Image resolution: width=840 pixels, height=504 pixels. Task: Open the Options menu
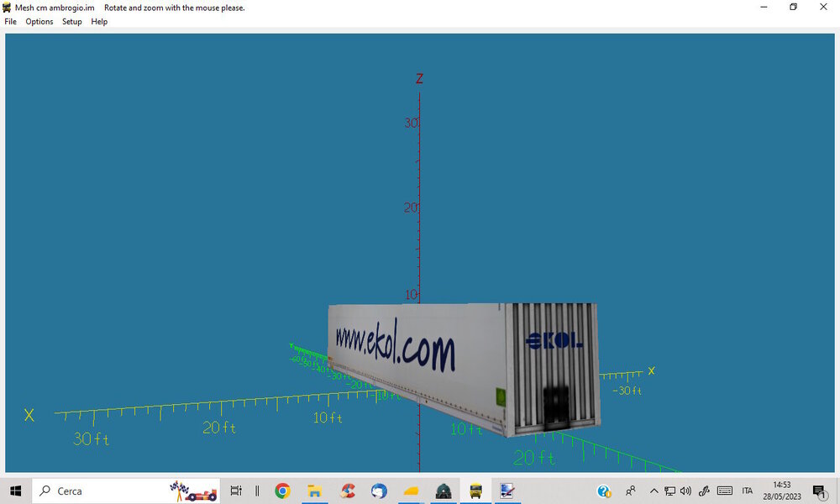[39, 22]
